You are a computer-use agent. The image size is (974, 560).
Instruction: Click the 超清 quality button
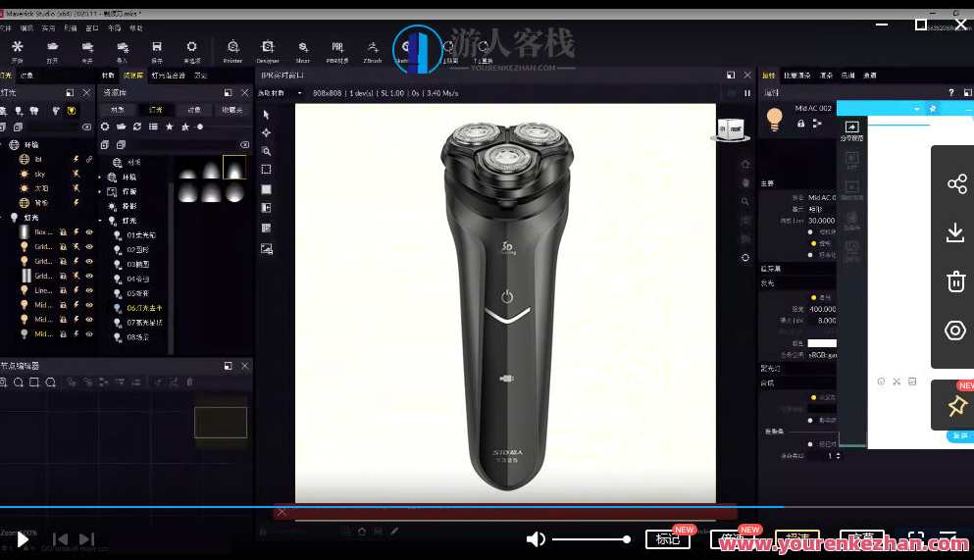797,538
